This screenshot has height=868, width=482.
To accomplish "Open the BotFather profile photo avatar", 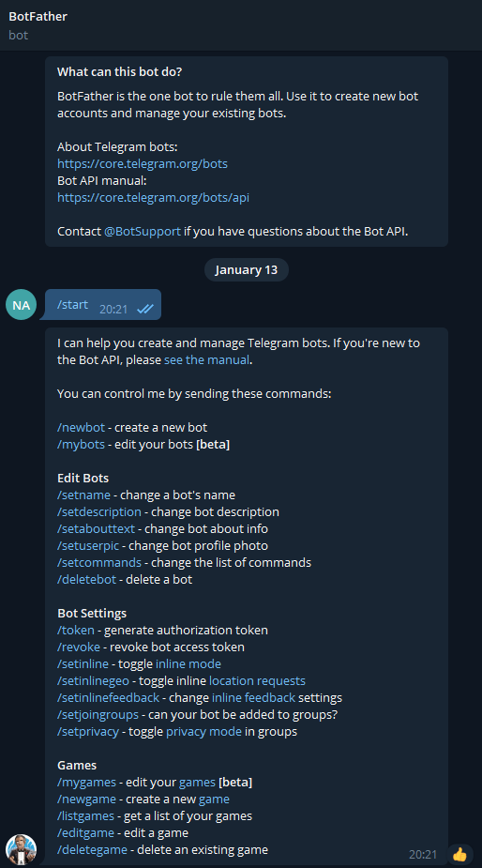I will (21, 850).
